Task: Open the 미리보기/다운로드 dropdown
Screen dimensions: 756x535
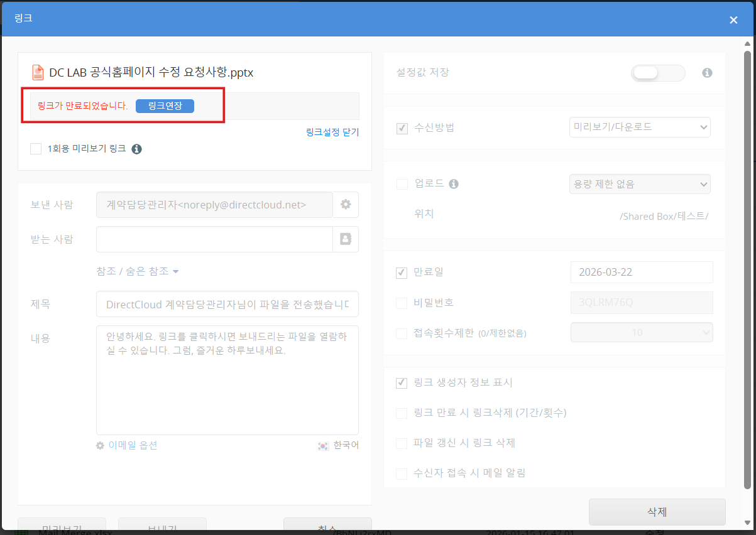Action: (639, 127)
